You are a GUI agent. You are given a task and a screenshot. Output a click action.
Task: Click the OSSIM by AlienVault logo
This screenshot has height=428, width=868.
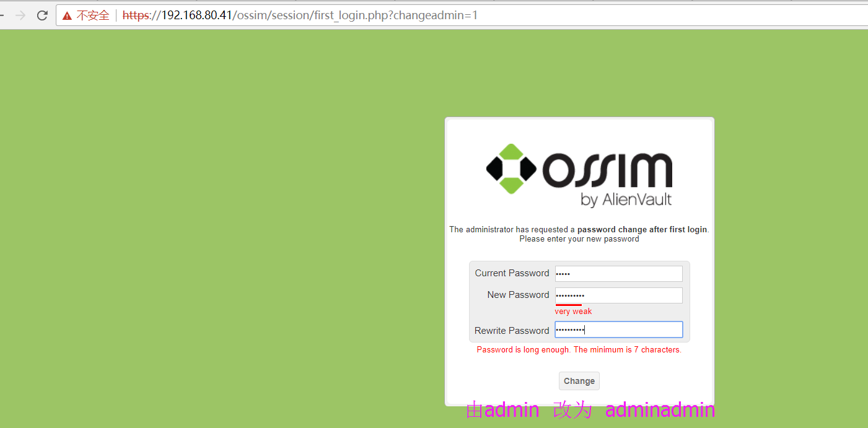point(579,176)
